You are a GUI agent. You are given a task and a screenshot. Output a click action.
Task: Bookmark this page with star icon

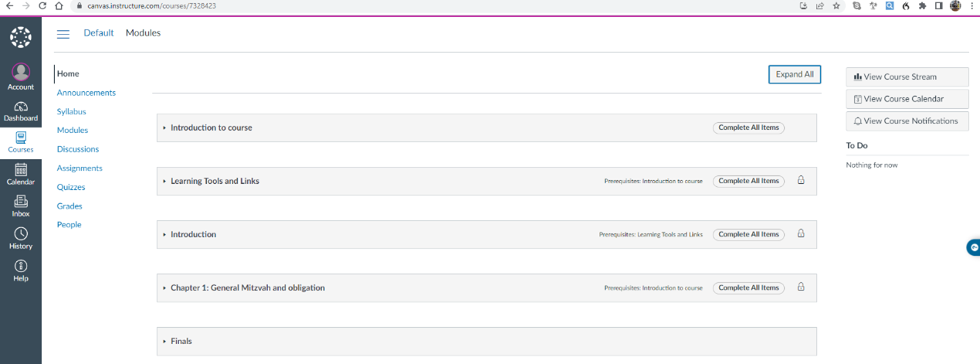coord(836,5)
